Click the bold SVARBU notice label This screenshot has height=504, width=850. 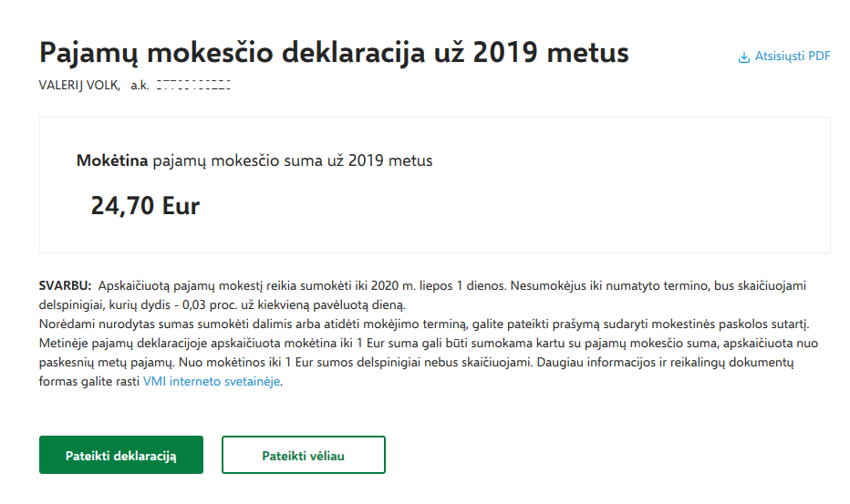coord(65,285)
